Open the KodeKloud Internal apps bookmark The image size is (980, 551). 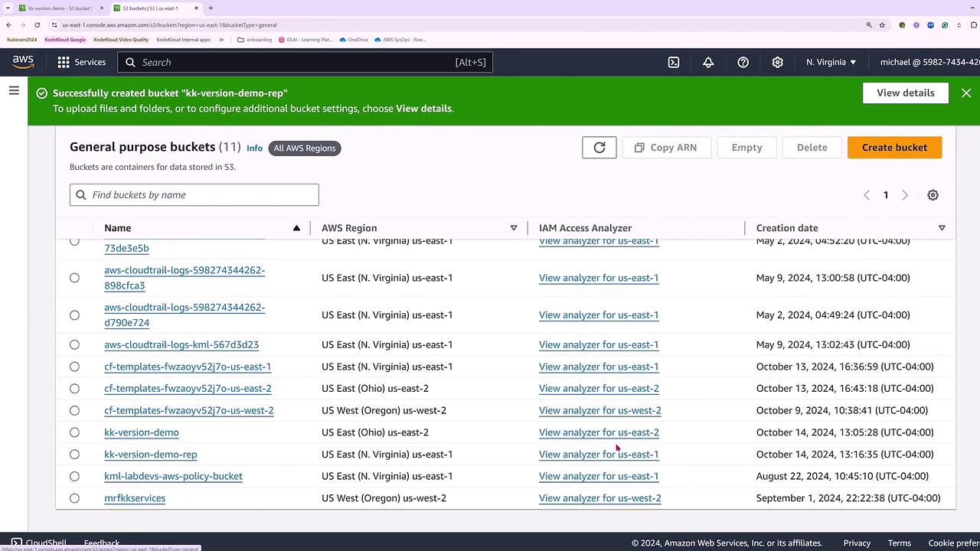coord(183,40)
